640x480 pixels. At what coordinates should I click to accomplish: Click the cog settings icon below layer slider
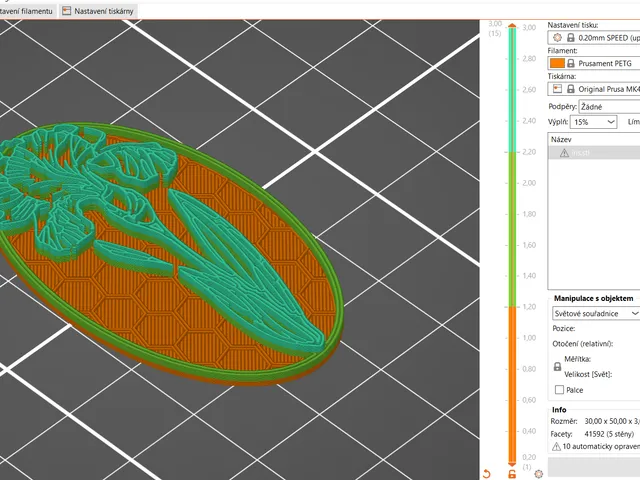tap(538, 474)
